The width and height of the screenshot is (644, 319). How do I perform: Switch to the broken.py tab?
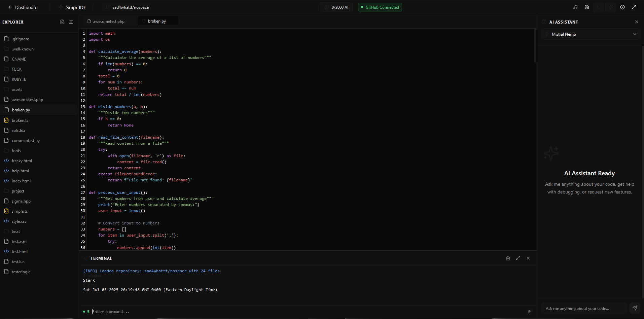coord(157,21)
